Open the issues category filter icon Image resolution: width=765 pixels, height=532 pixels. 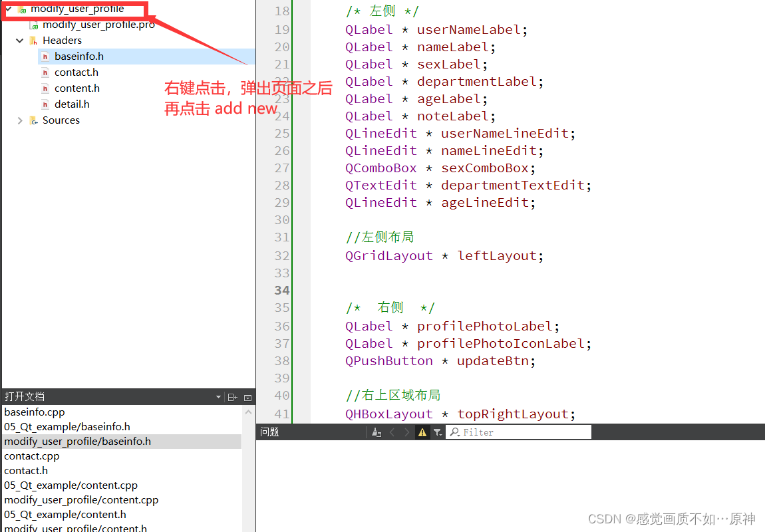(438, 432)
